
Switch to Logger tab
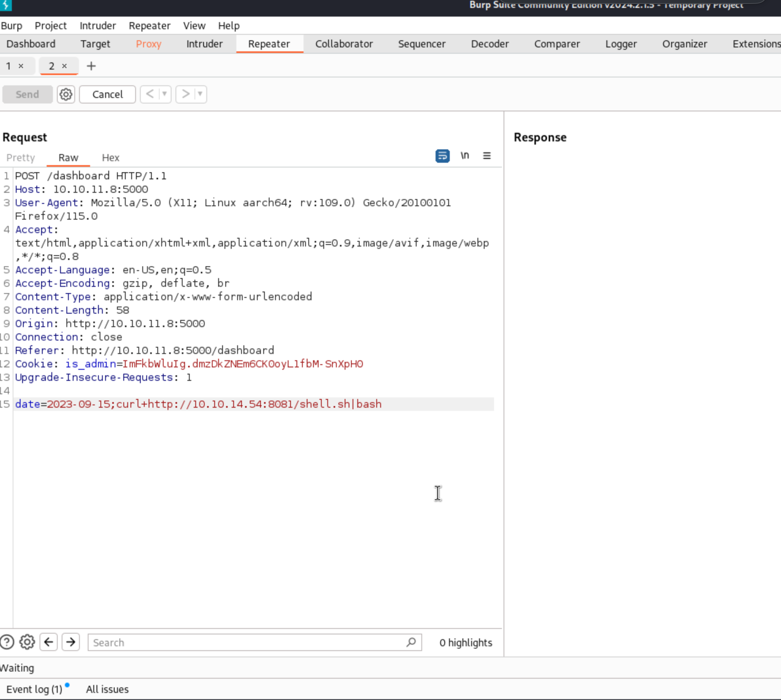[x=621, y=44]
